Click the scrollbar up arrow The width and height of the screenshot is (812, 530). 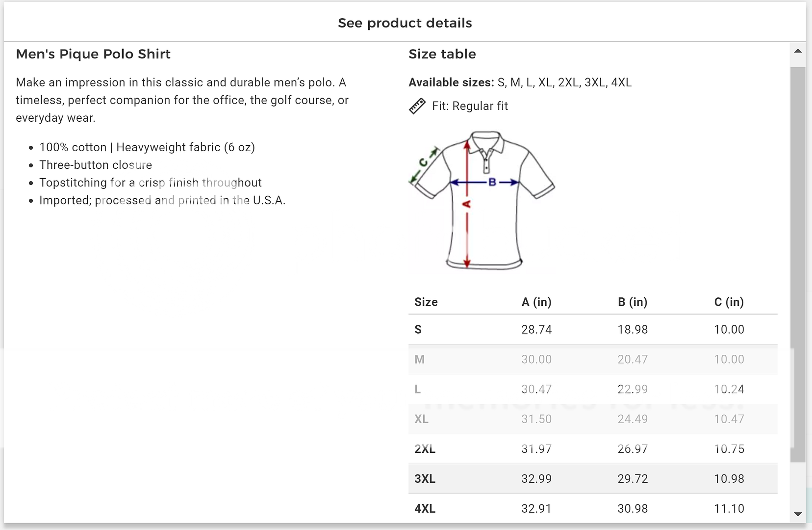[798, 51]
